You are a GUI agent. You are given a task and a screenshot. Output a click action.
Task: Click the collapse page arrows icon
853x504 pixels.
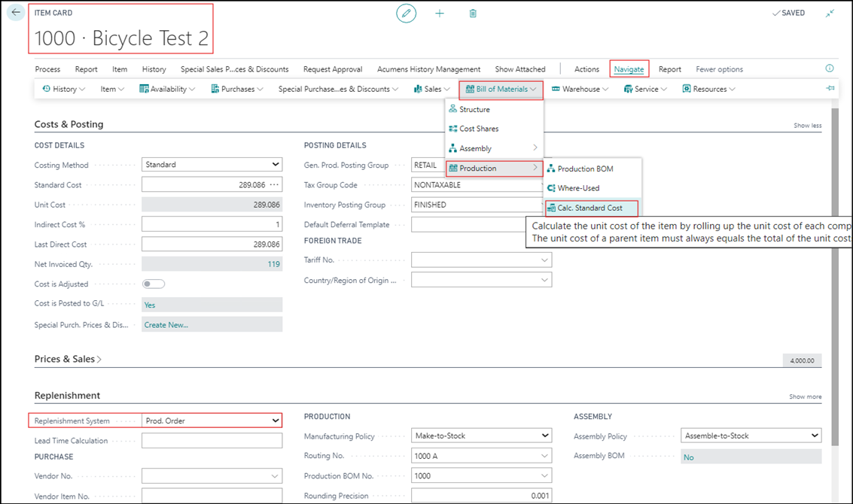830,14
